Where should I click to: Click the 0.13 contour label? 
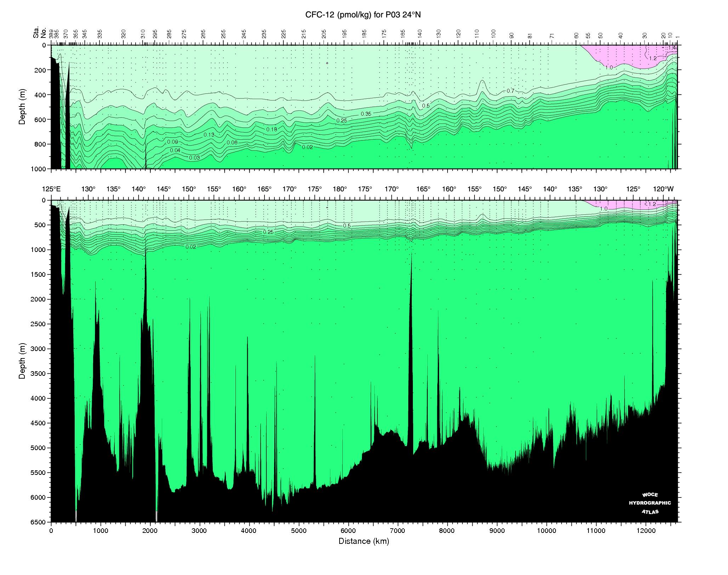(209, 135)
